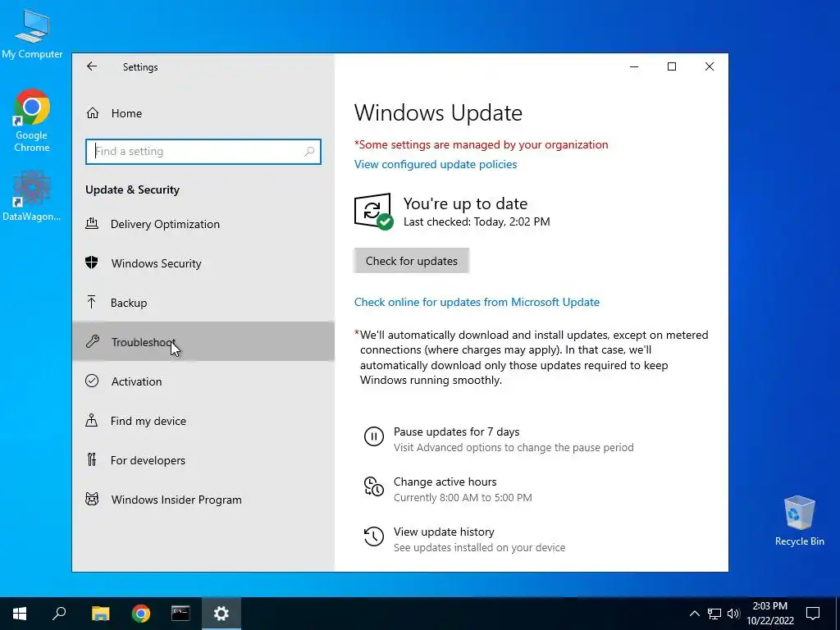This screenshot has height=630, width=840.
Task: Click the Windows Security shield icon
Action: tap(92, 262)
